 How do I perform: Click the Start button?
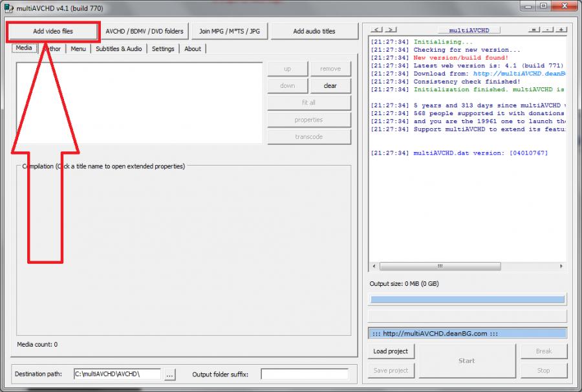[x=467, y=361]
